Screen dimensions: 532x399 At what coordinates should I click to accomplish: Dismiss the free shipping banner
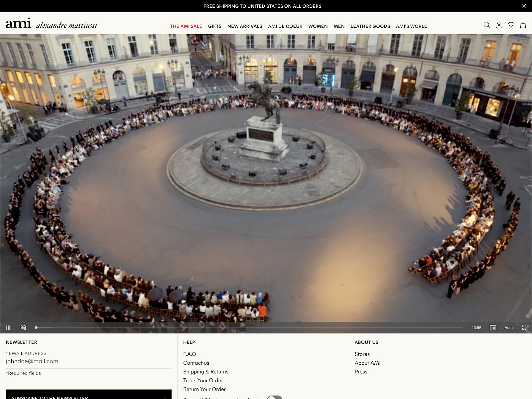tap(524, 6)
